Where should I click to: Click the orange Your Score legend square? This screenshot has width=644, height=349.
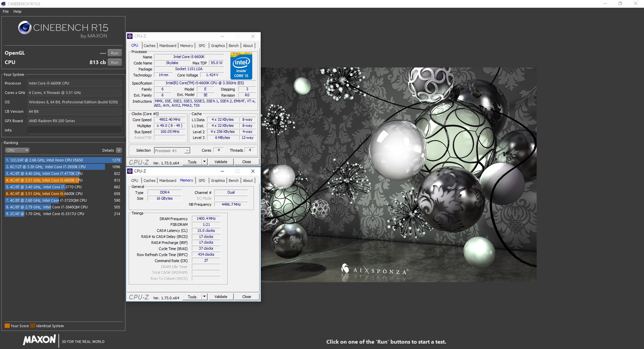(7, 326)
